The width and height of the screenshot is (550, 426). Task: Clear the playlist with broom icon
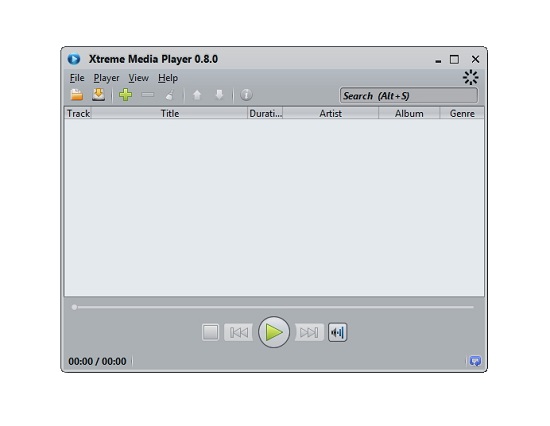tap(170, 95)
